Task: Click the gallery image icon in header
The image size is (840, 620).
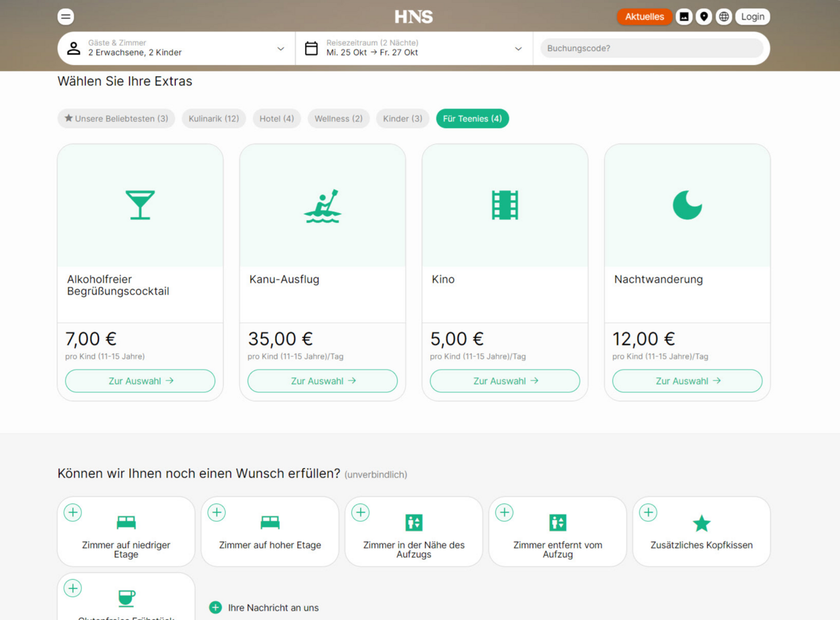Action: click(683, 17)
